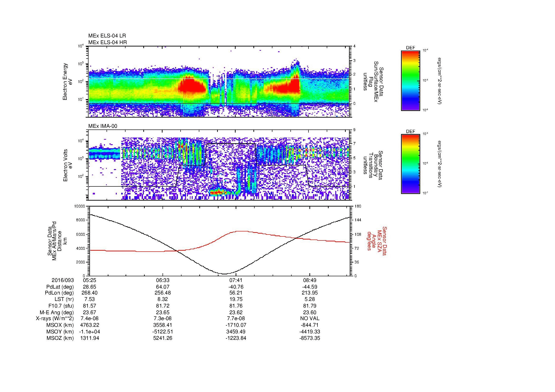Click the "PdLat (deg)" row label
Image resolution: width=555 pixels, height=392 pixels.
click(x=60, y=287)
